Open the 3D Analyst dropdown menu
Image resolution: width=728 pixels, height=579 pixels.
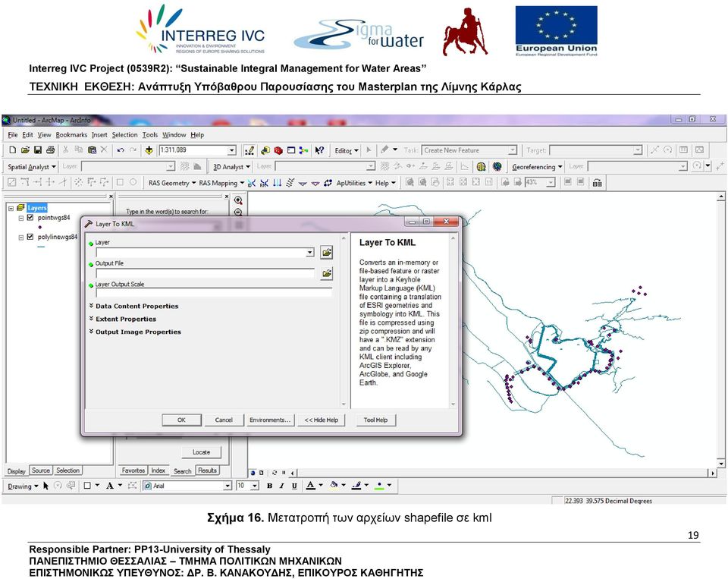point(232,166)
